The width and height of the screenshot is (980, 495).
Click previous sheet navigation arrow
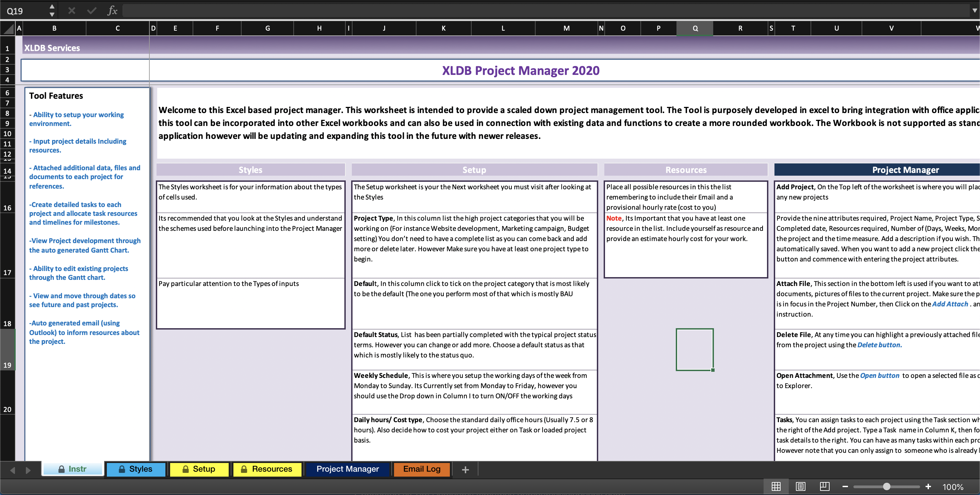coord(13,470)
